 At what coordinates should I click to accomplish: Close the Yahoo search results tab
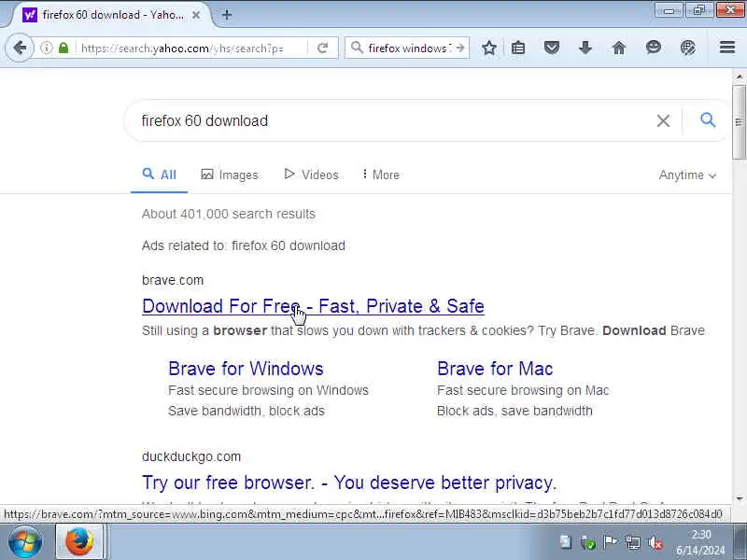click(x=196, y=15)
